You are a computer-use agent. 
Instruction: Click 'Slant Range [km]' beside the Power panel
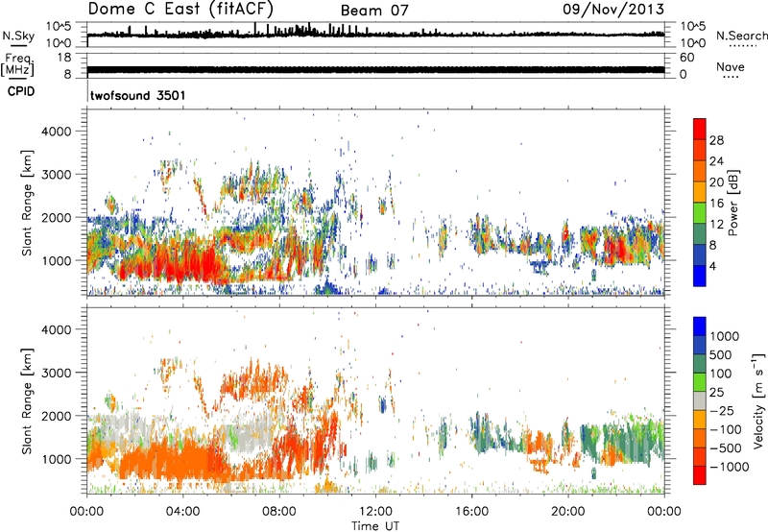[27, 203]
